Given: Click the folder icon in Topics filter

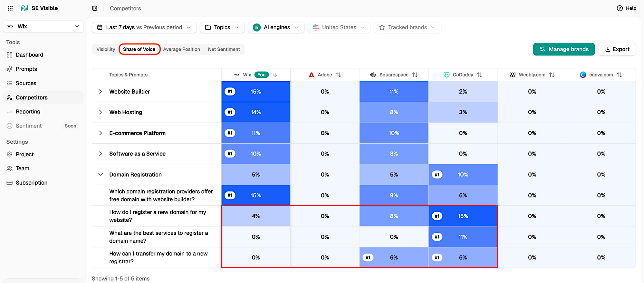Looking at the screenshot, I should tap(208, 27).
